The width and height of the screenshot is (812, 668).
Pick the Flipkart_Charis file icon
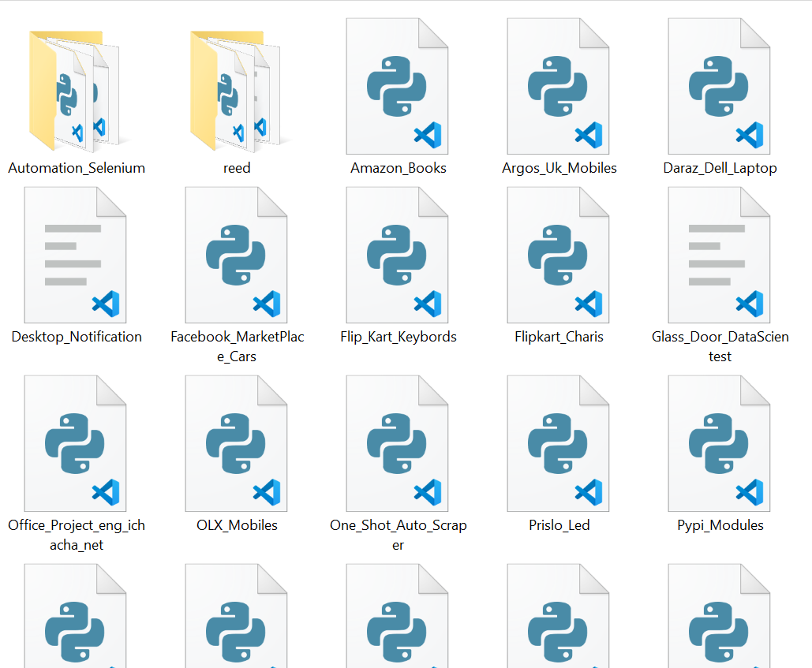tap(559, 256)
